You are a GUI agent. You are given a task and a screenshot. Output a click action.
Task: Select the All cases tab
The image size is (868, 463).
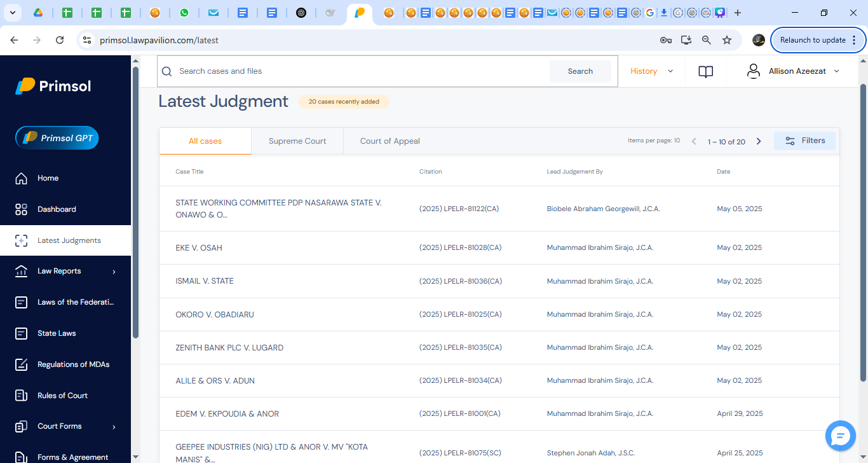point(205,141)
